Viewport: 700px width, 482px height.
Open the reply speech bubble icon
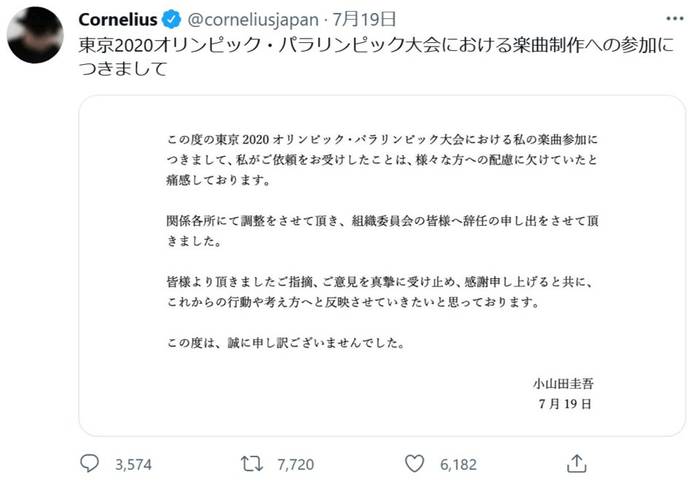point(89,463)
